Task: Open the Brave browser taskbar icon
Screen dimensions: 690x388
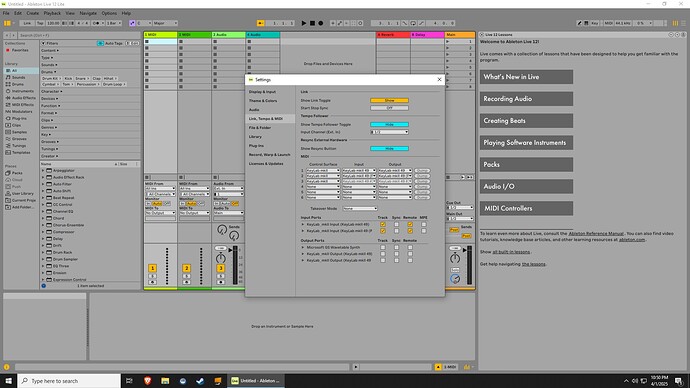Action: pos(147,381)
